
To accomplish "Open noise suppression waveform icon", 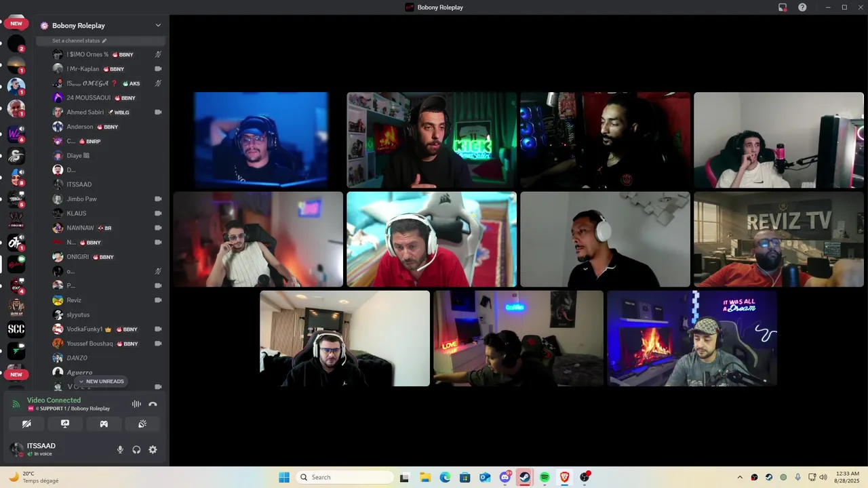I will (x=136, y=404).
